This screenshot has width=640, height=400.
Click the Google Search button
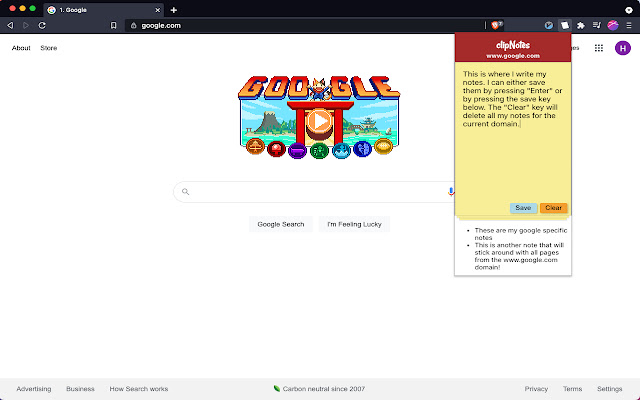(281, 224)
